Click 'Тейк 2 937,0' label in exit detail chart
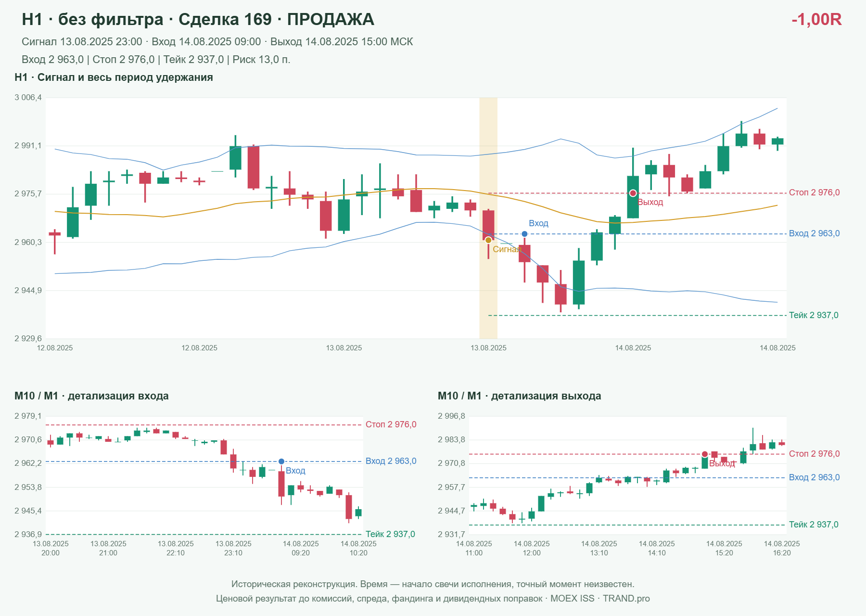The image size is (866, 616). coord(814,525)
